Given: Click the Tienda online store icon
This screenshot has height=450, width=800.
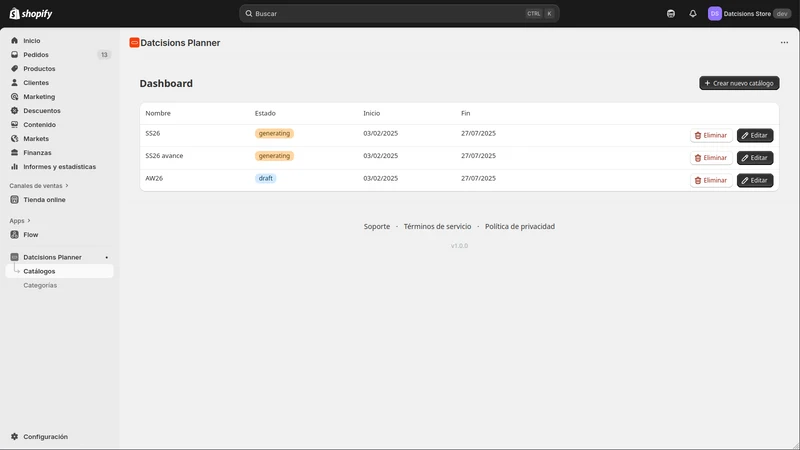Looking at the screenshot, I should pos(14,200).
